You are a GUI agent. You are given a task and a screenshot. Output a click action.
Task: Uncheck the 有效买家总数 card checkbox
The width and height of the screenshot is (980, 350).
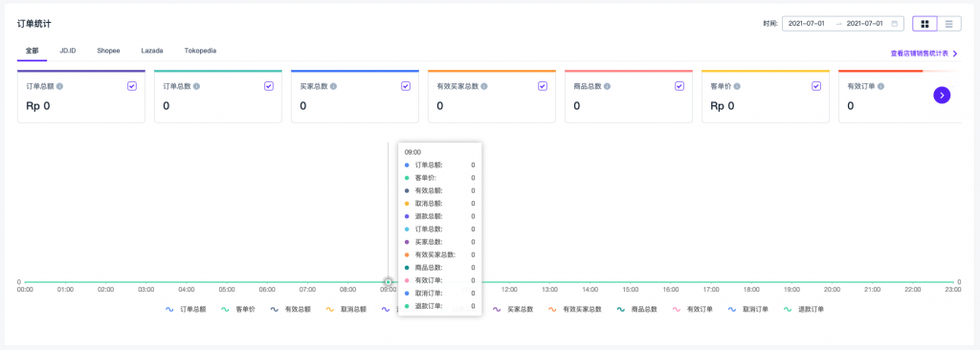(x=543, y=86)
